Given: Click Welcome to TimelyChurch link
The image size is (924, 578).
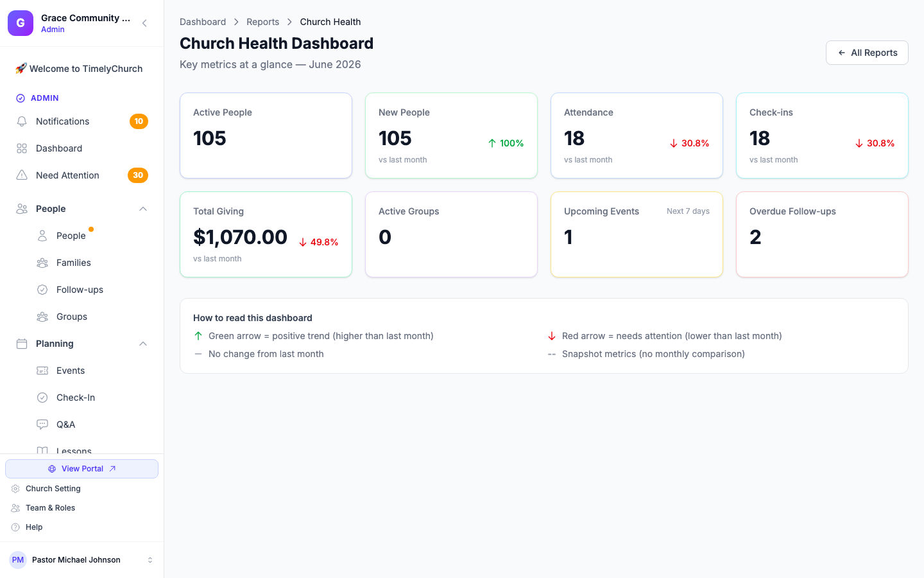Looking at the screenshot, I should tap(82, 69).
